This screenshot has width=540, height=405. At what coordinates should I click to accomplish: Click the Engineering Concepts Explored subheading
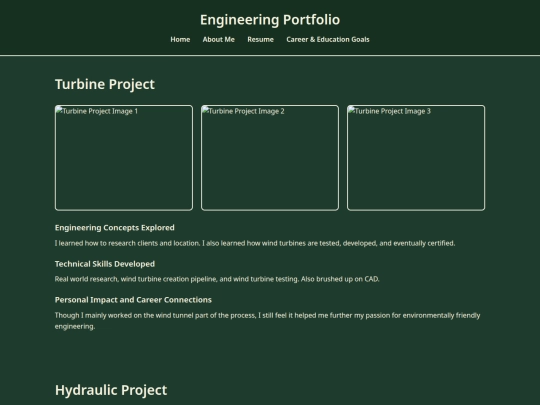point(115,228)
